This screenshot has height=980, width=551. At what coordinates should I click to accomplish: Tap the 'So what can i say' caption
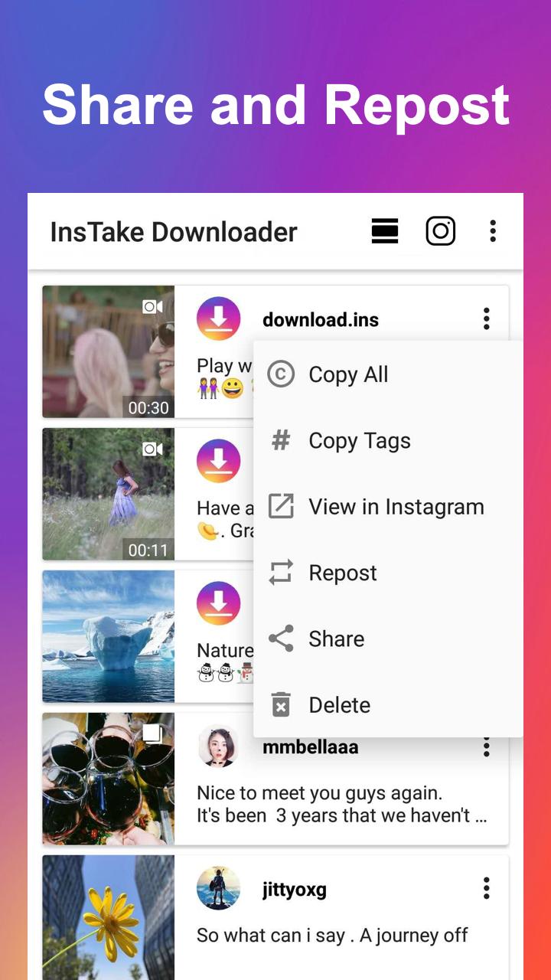[x=332, y=935]
